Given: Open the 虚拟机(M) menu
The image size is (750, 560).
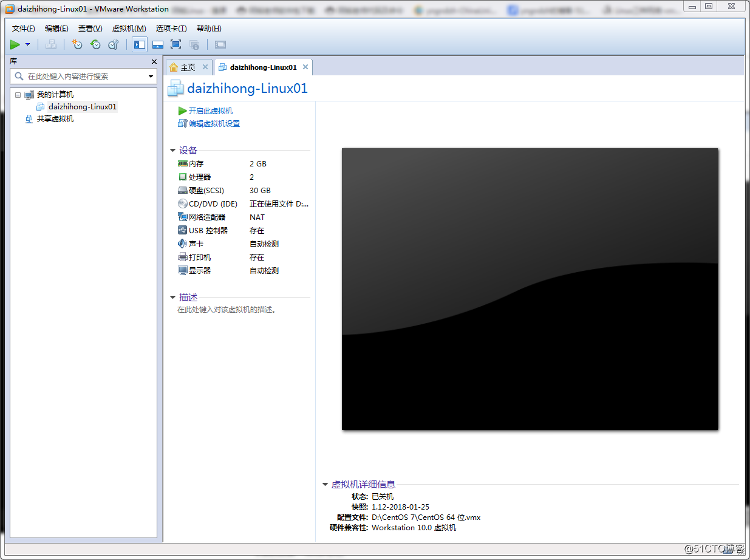Looking at the screenshot, I should [x=129, y=29].
